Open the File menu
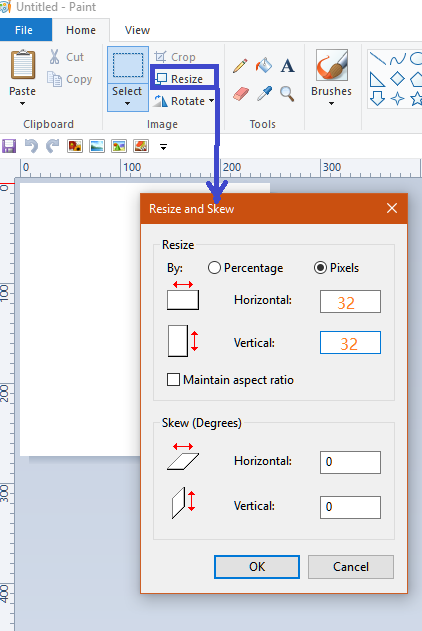The height and width of the screenshot is (631, 422). [24, 30]
